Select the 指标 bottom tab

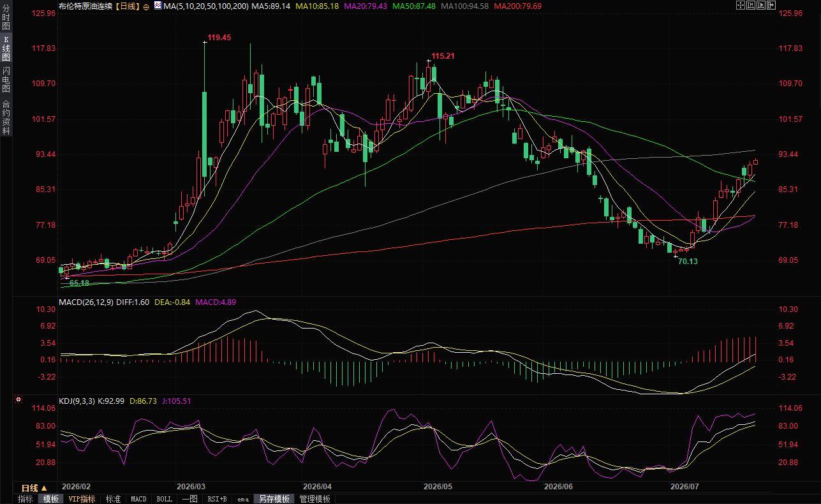point(26,499)
